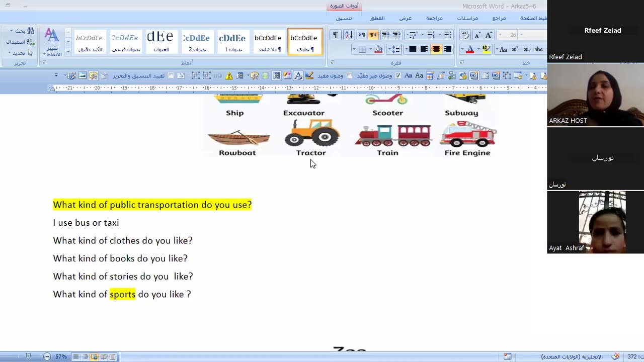644x362 pixels.
Task: Apply the yellow text highlight color
Action: [486, 49]
